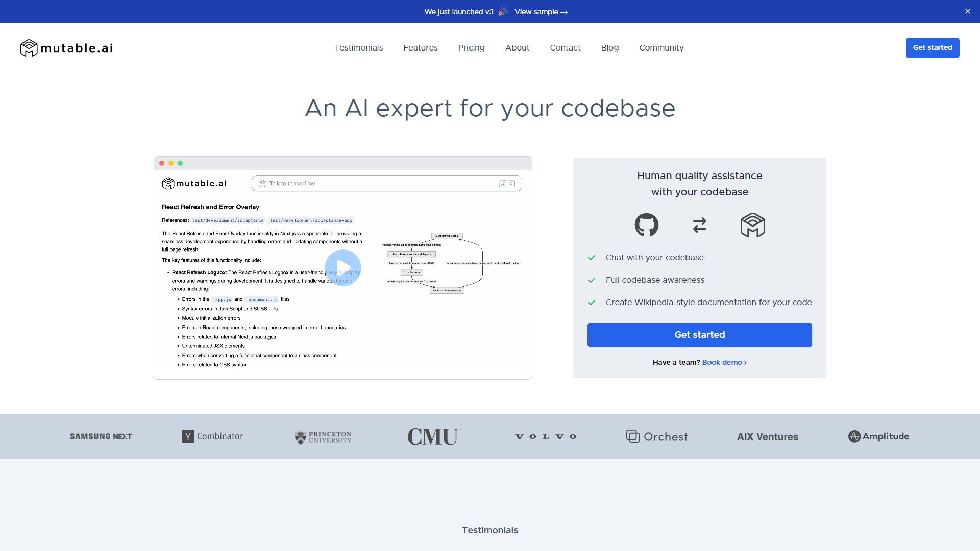
Task: Click the sync/transfer arrows icon
Action: [x=699, y=224]
